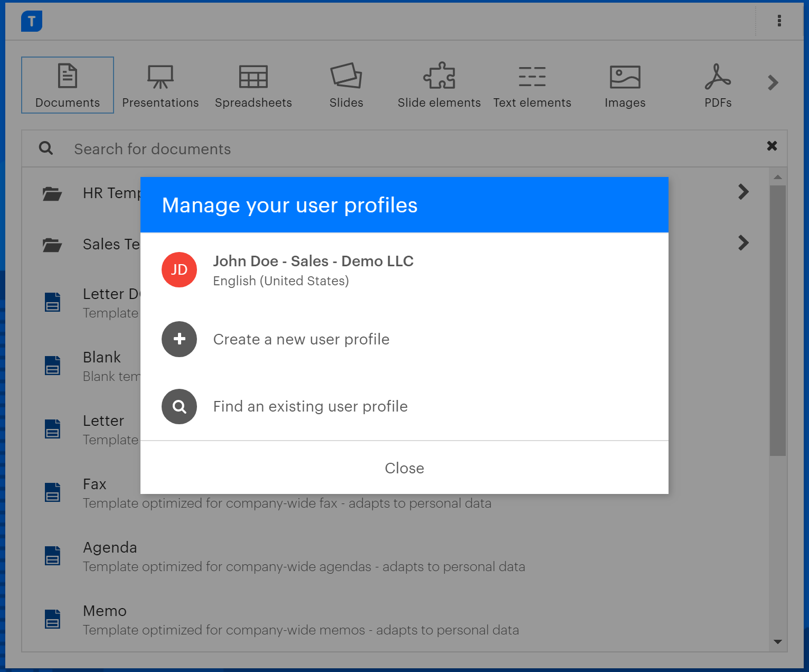Click the scrollbar up arrow
This screenshot has width=809, height=672.
click(778, 177)
